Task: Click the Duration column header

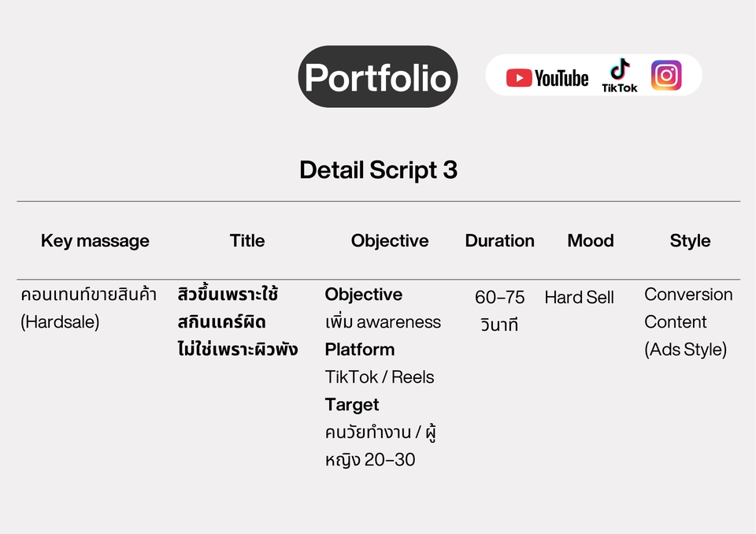Action: click(499, 240)
